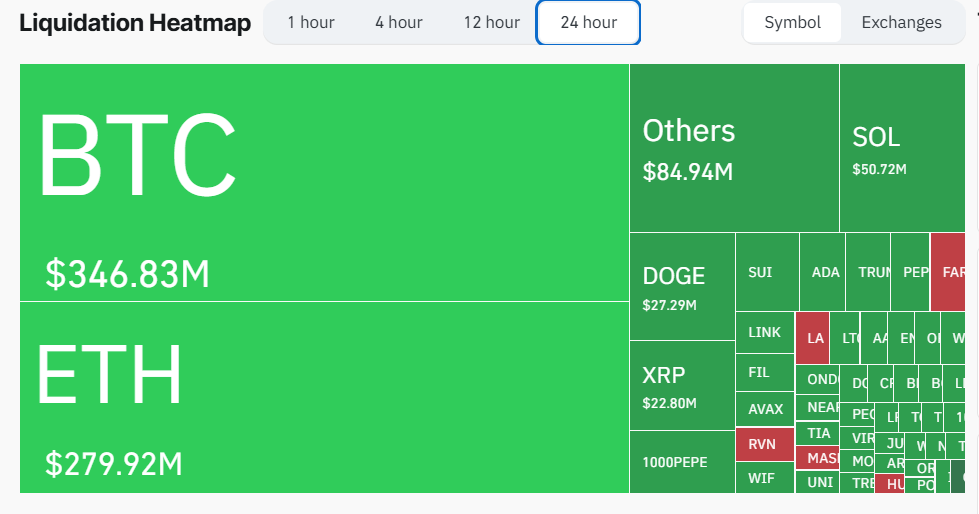Choose the 12 hour timeframe
The image size is (979, 514).
point(491,22)
